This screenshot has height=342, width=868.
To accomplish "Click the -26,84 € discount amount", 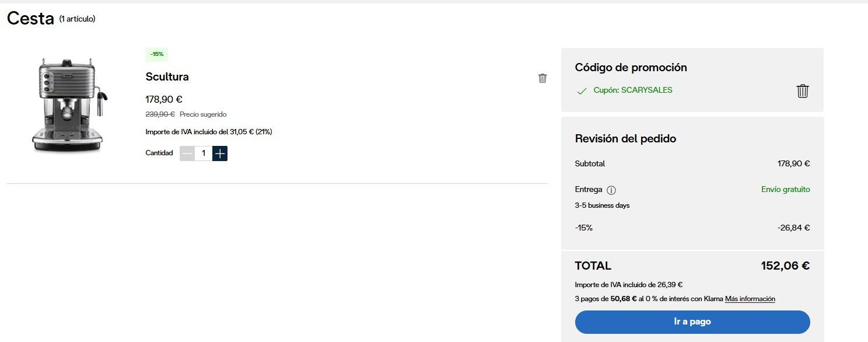I will point(793,228).
